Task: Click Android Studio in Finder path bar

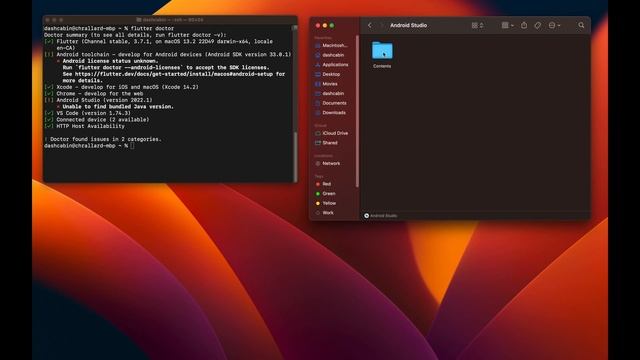Action: pos(380,216)
